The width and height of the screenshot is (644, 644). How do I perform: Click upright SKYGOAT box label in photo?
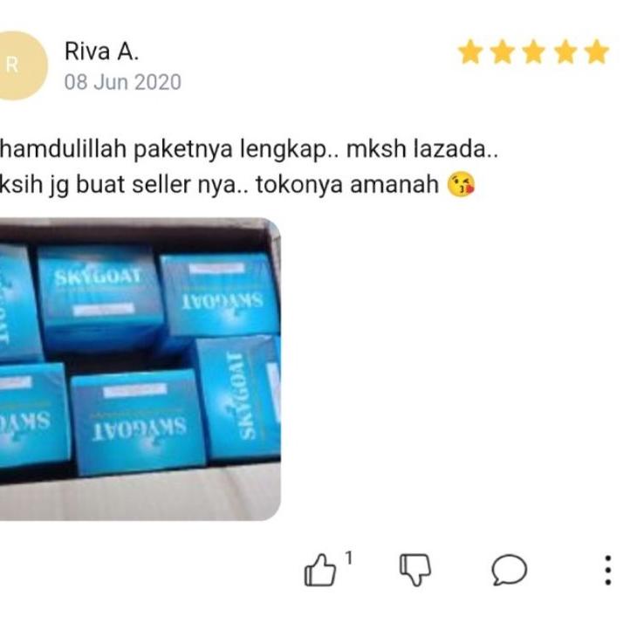(x=99, y=277)
